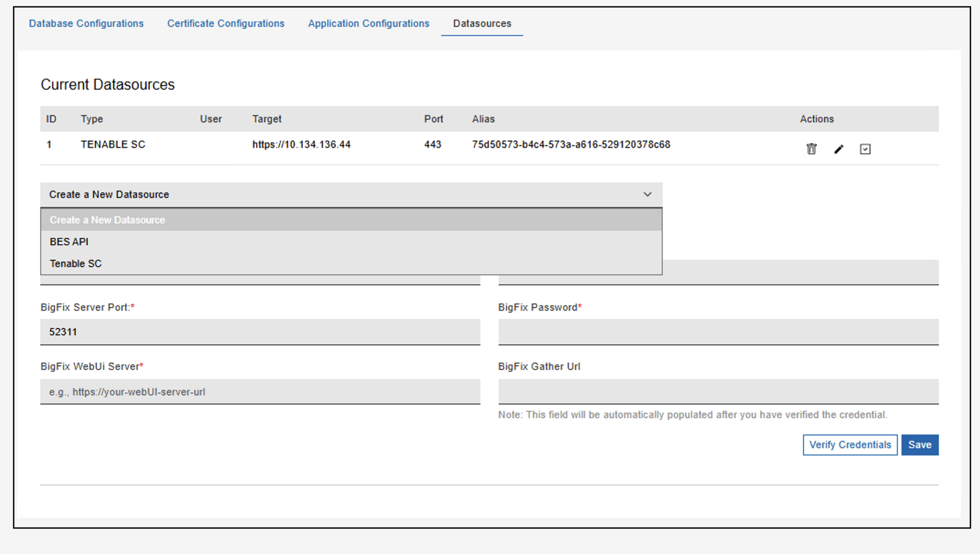Click the https://10.134.136.44 target cell
The height and width of the screenshot is (554, 980).
[301, 145]
